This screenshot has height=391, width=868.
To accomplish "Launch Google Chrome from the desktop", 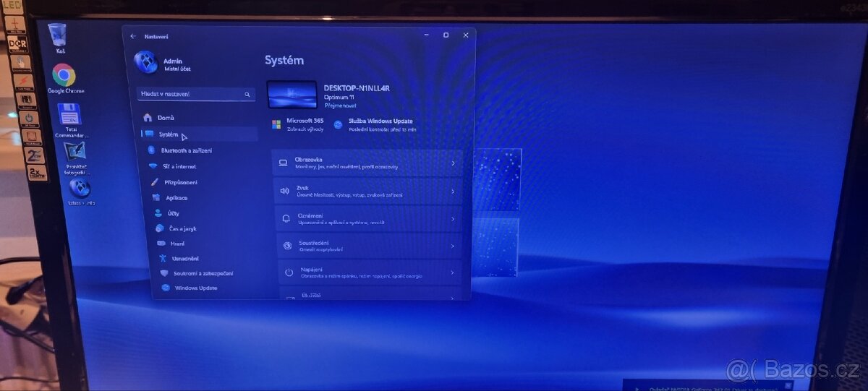I will [64, 76].
